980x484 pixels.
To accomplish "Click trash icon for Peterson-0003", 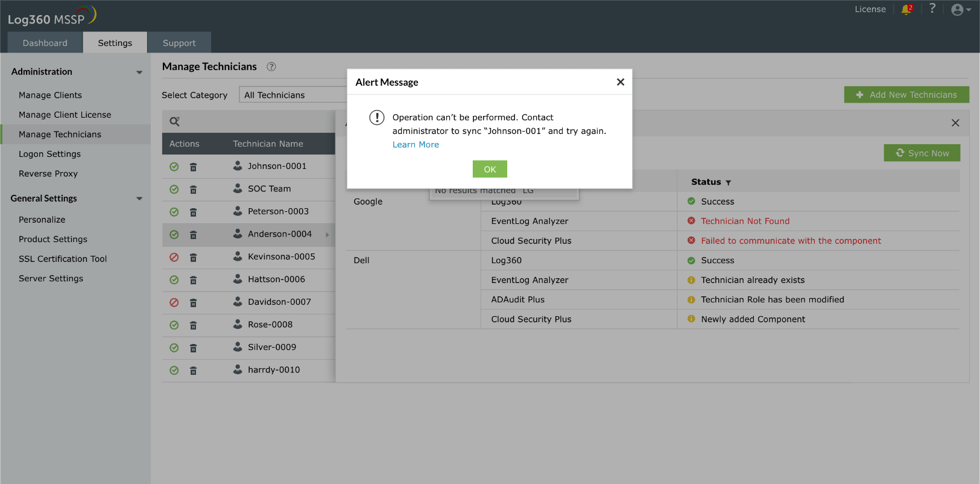I will pos(193,212).
